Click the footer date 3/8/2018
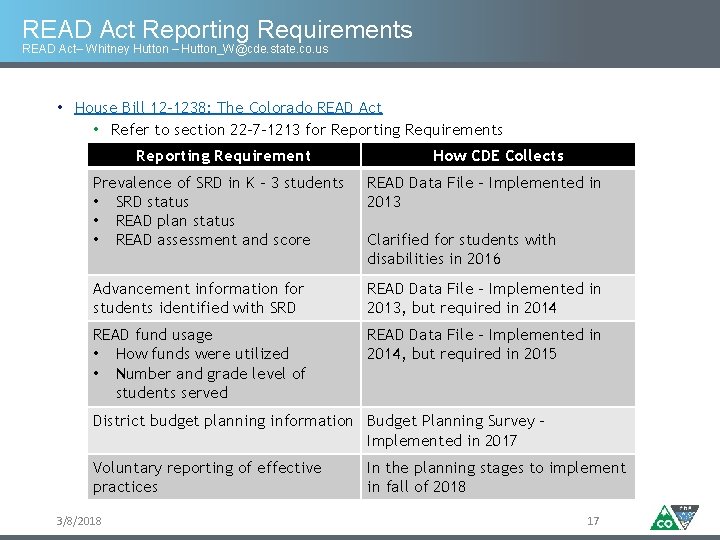 point(79,521)
